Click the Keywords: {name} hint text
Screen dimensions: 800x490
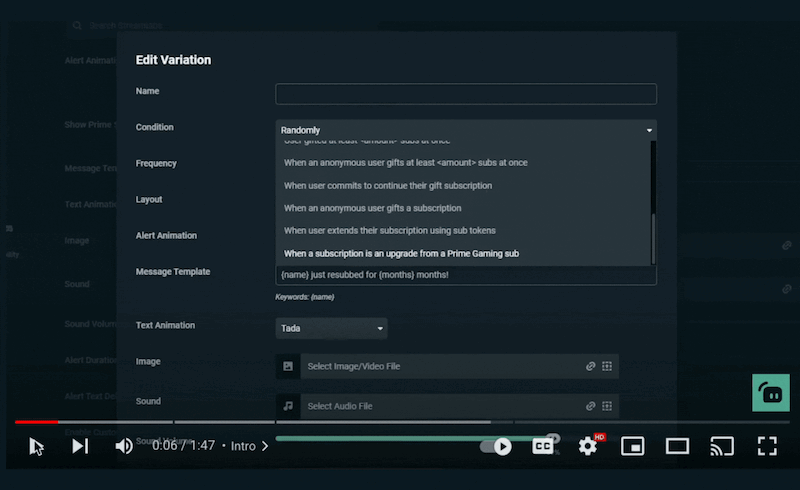click(x=305, y=297)
